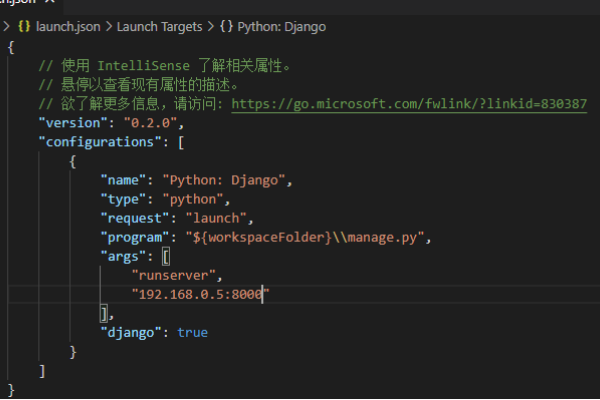Click the chevron before launch.json in breadcrumbs
Image resolution: width=600 pixels, height=400 pixels.
coord(6,25)
